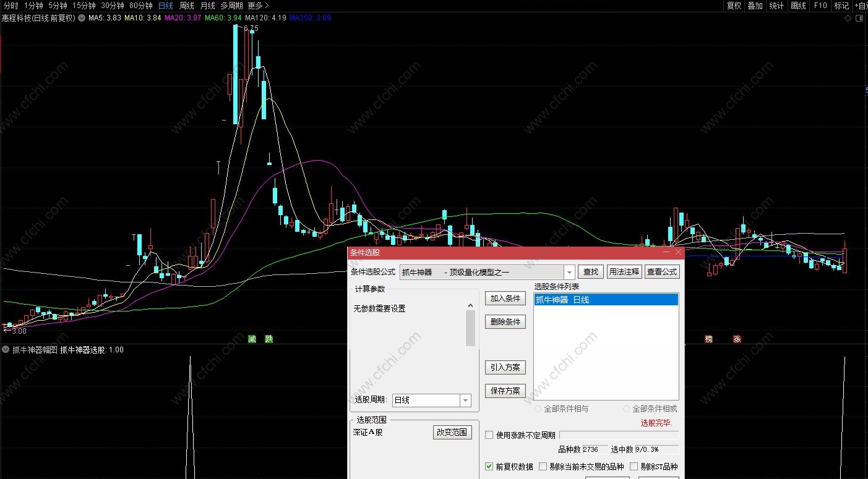Toggle the side panel layout icon
This screenshot has height=479, width=868.
coord(859,18)
